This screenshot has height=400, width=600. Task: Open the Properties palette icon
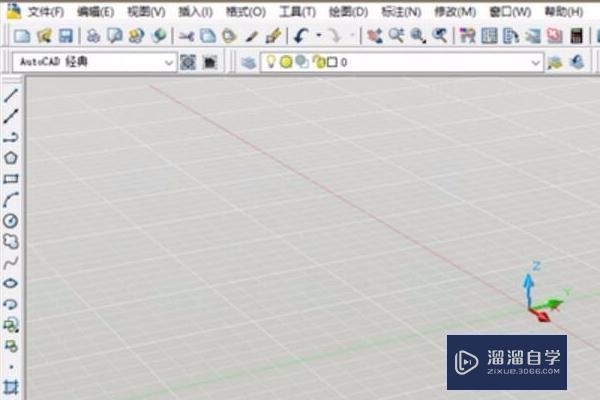point(467,36)
